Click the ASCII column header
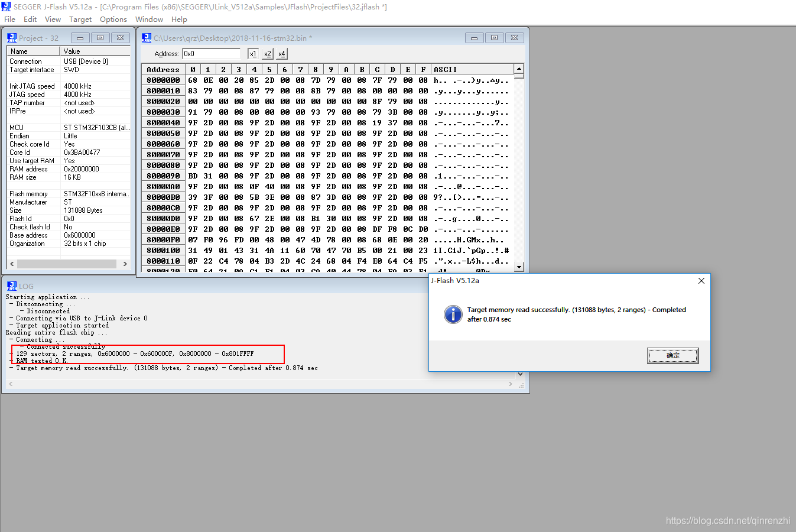This screenshot has width=796, height=532. (x=472, y=69)
